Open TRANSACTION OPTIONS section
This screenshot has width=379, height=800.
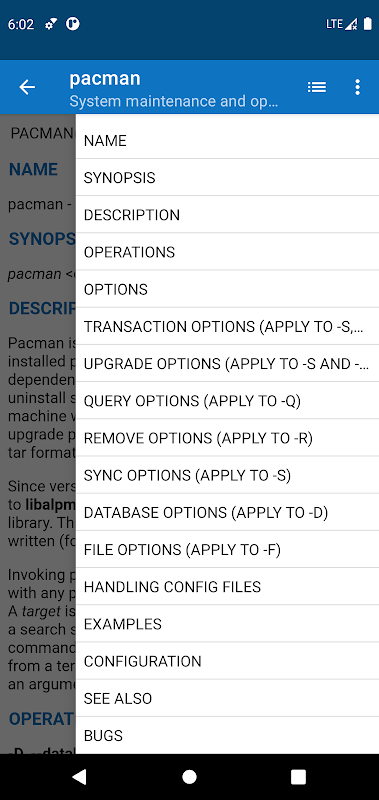click(228, 327)
